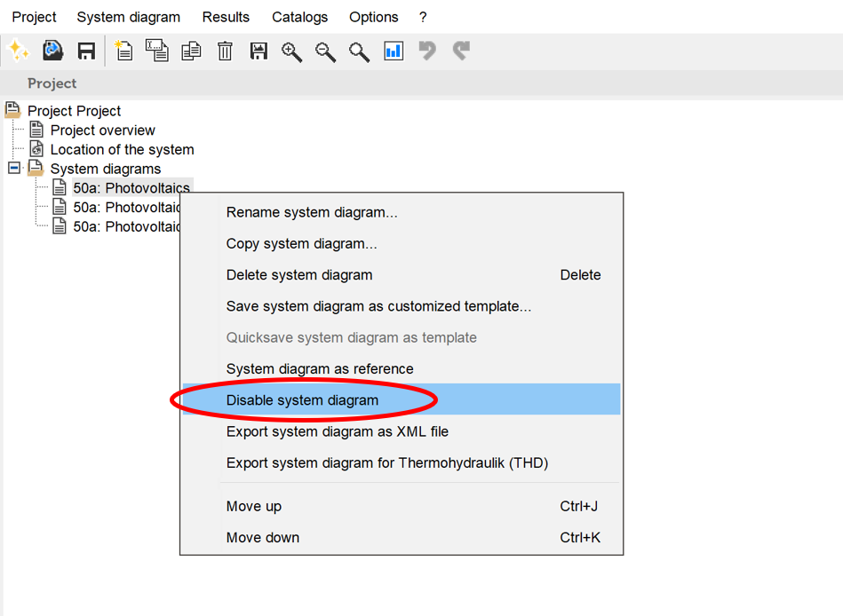Click the new project sparkle icon
843x616 pixels.
pyautogui.click(x=19, y=51)
